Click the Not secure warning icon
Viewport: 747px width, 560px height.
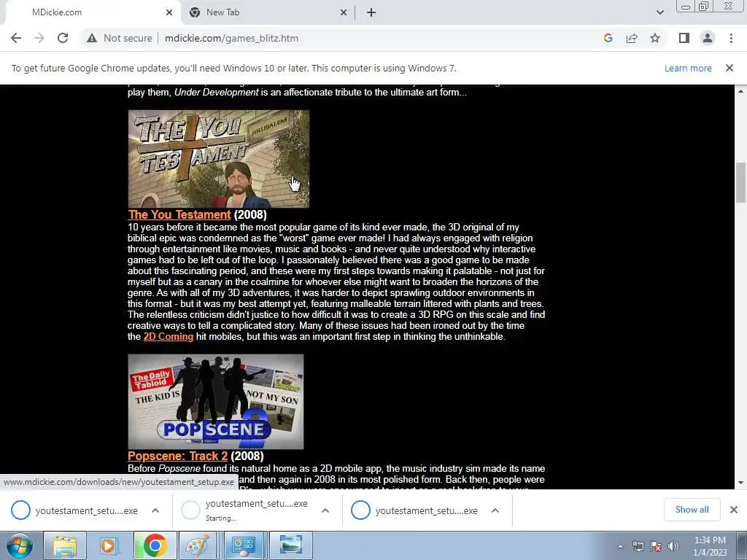pyautogui.click(x=92, y=38)
